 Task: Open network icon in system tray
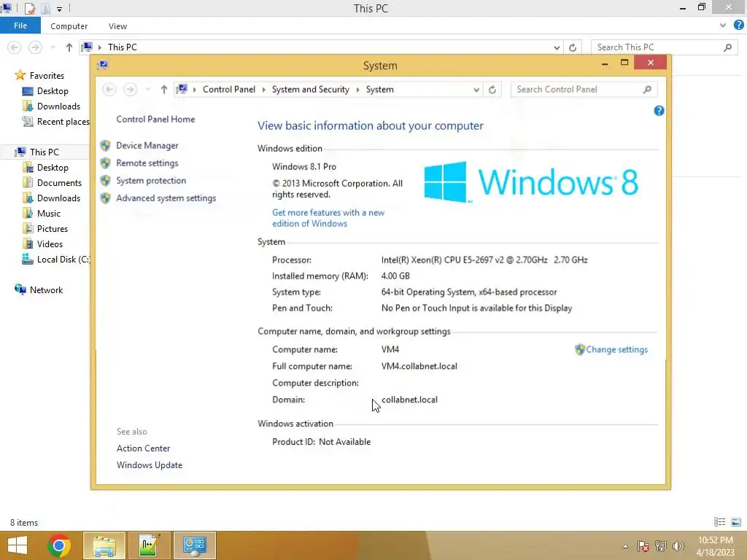(x=661, y=546)
